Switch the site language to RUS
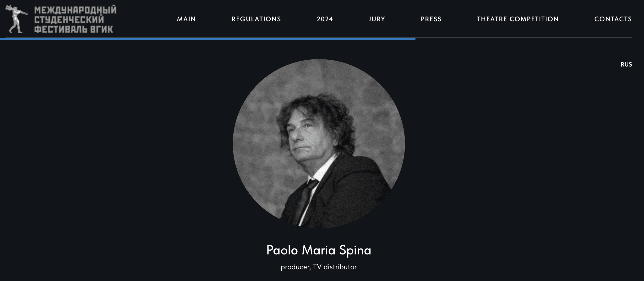Screen dimensions: 644x281 click(626, 65)
